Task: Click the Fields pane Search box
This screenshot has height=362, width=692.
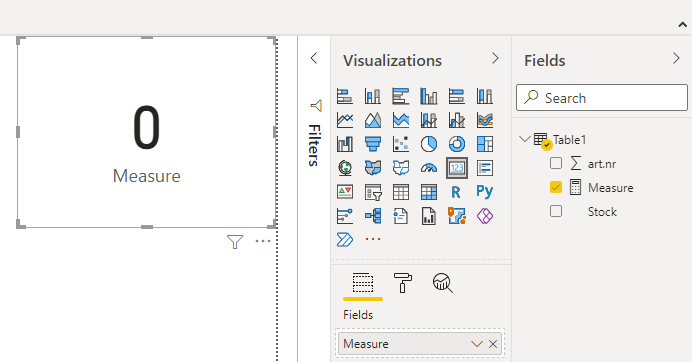Action: pyautogui.click(x=602, y=98)
